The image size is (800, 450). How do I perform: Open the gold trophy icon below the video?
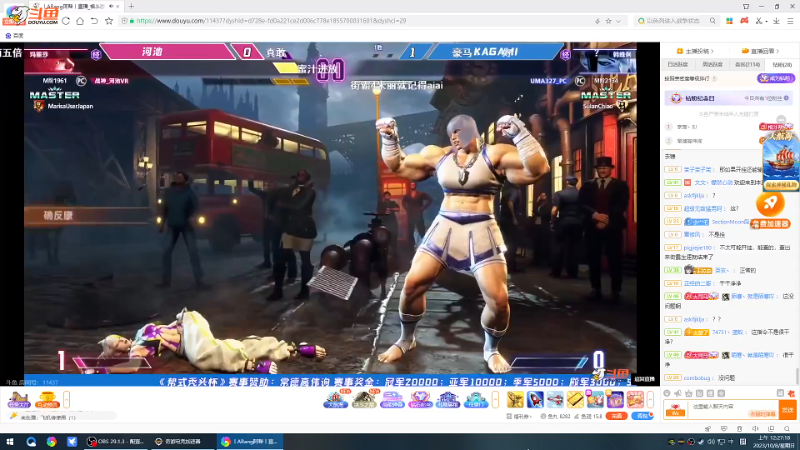tap(47, 399)
